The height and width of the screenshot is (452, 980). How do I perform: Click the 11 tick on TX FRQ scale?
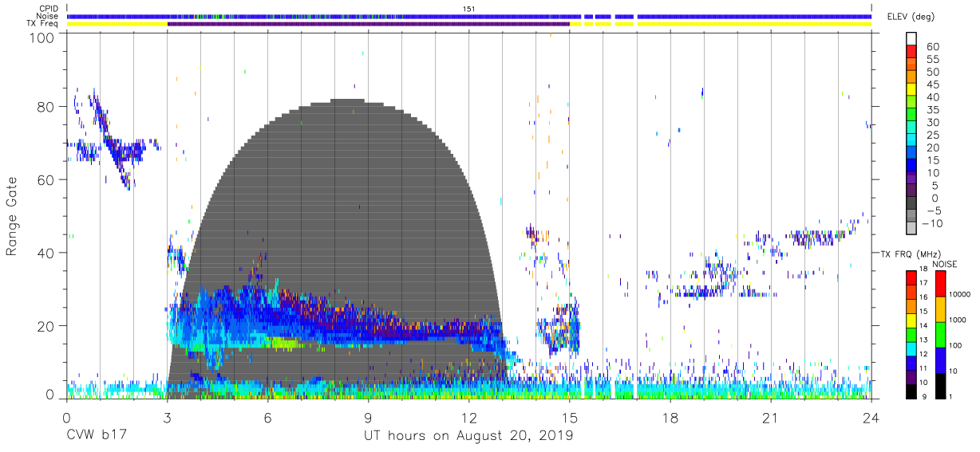click(924, 368)
